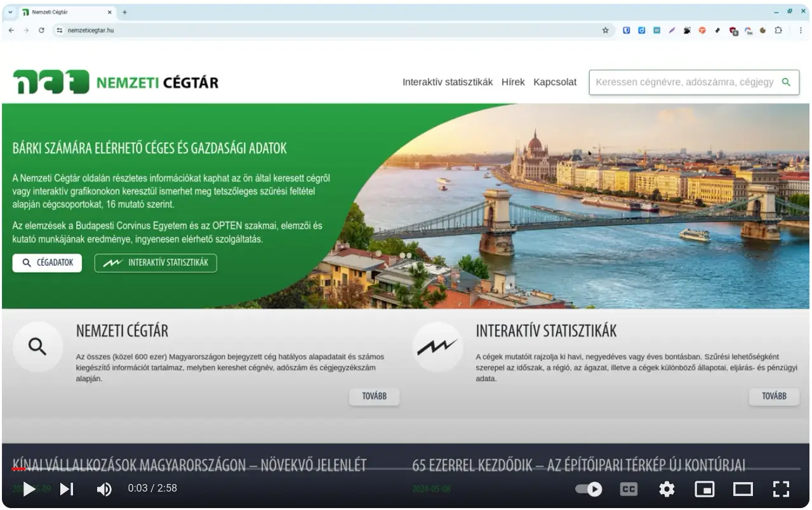Select the Kapcsolat menu item
The height and width of the screenshot is (510, 812).
tap(555, 82)
